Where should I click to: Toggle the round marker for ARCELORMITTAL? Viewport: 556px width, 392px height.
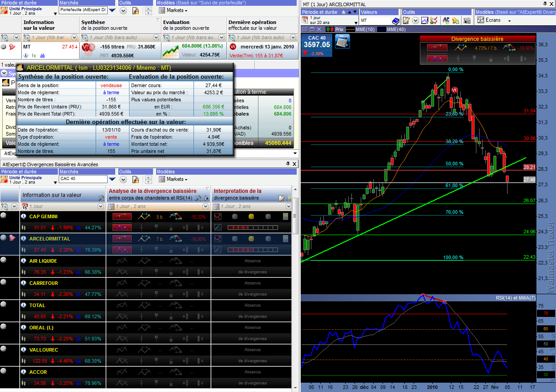4,237
